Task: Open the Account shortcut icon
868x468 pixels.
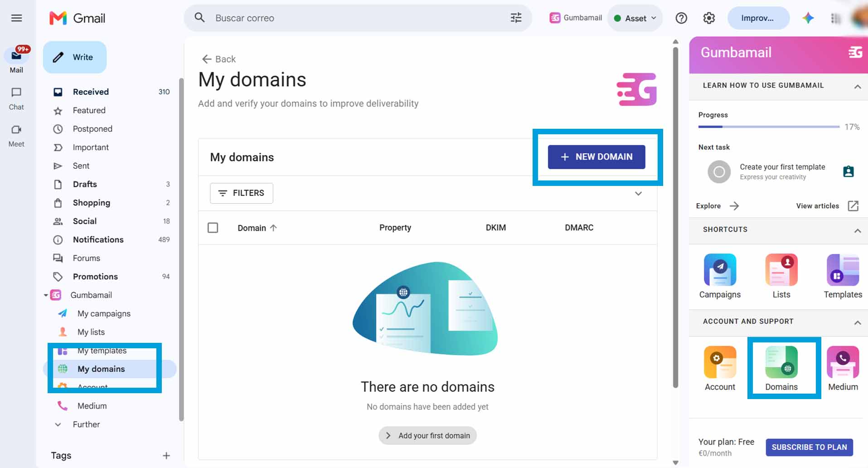Action: [720, 362]
